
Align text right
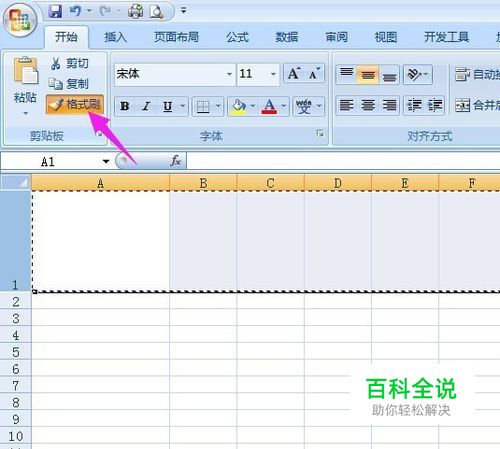tap(389, 106)
